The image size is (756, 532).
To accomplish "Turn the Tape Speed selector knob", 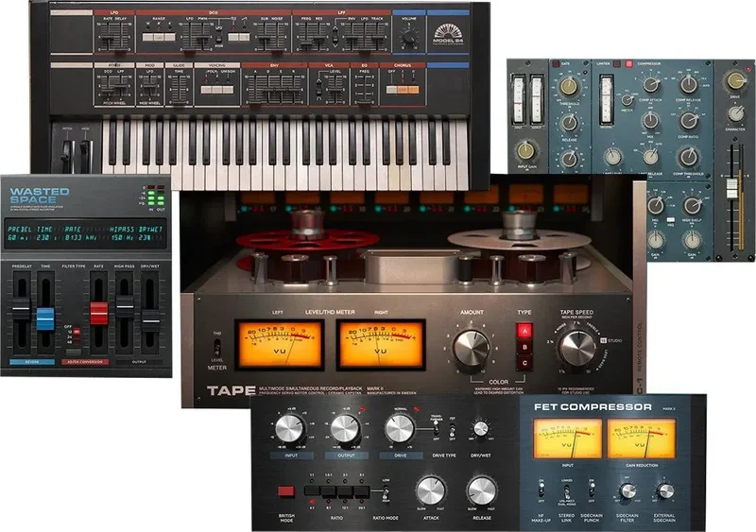I will (577, 349).
